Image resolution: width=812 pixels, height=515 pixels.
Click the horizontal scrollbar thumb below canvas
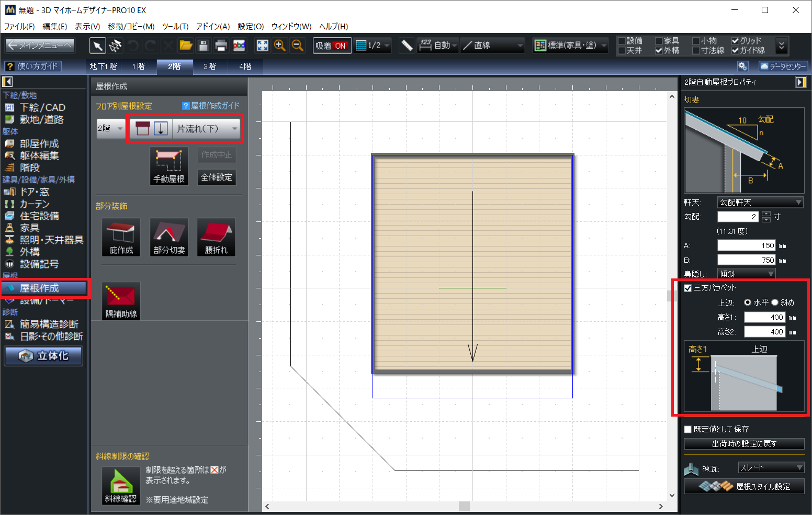(x=464, y=506)
